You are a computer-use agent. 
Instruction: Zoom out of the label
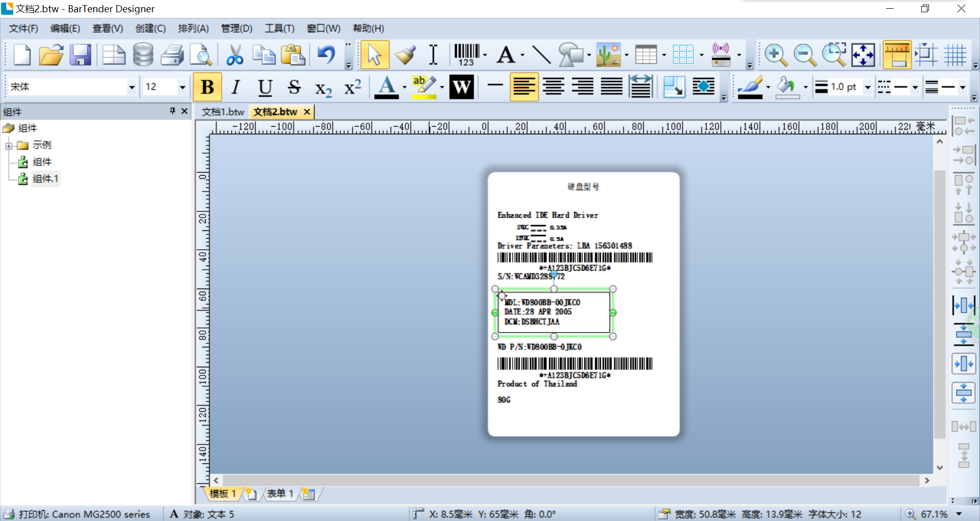(805, 55)
